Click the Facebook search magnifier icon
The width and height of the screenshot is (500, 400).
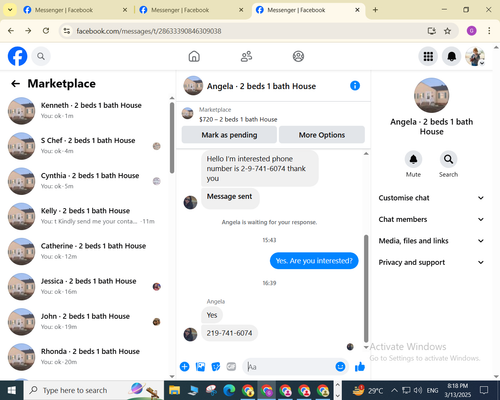click(x=41, y=56)
